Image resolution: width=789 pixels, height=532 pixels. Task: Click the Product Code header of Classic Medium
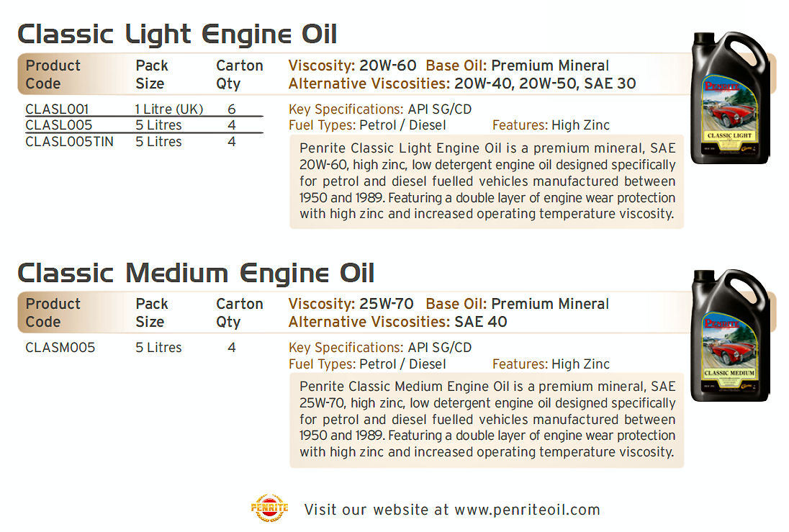53,313
